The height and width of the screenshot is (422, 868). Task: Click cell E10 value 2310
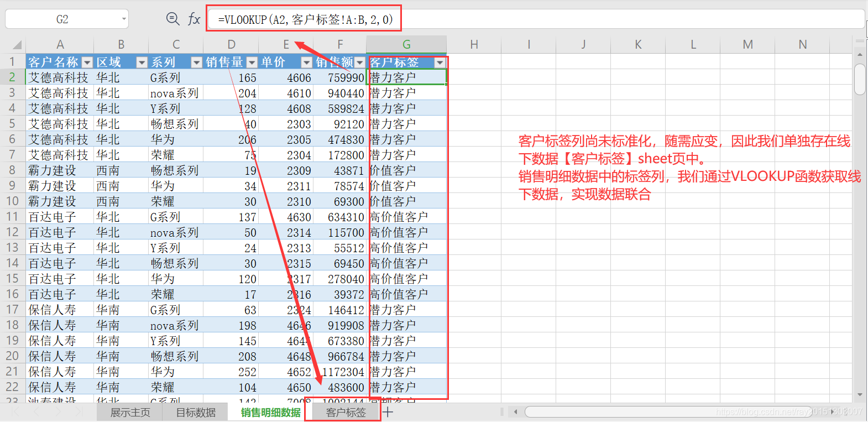[286, 201]
